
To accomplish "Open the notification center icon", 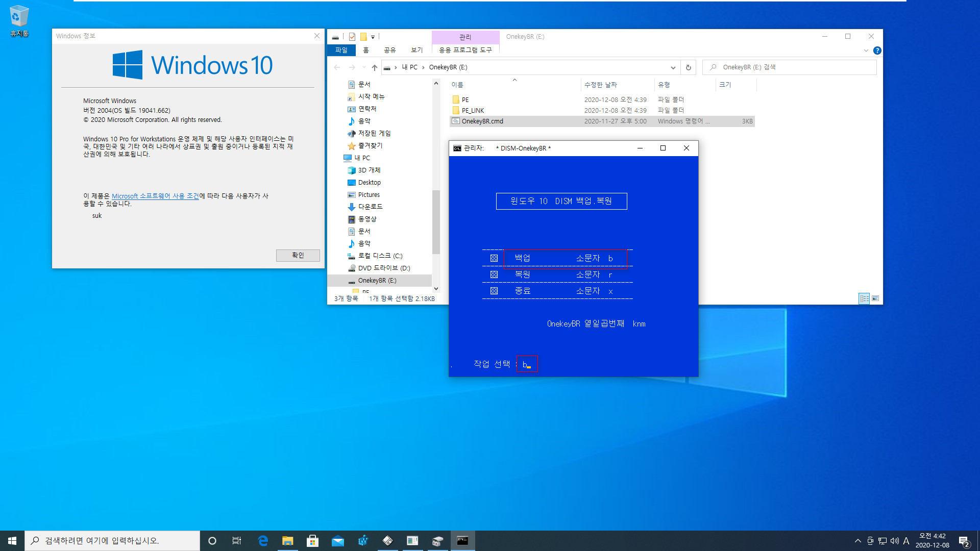I will 964,541.
